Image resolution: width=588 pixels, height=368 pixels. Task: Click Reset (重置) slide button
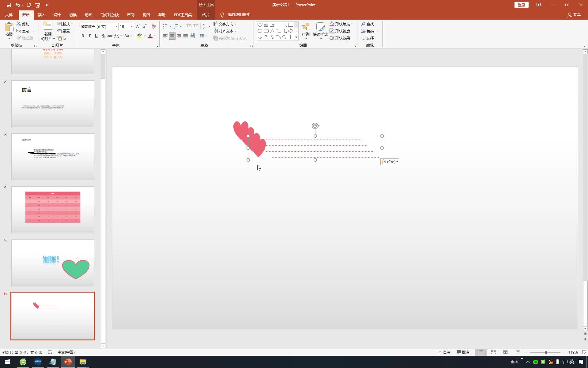pos(63,31)
